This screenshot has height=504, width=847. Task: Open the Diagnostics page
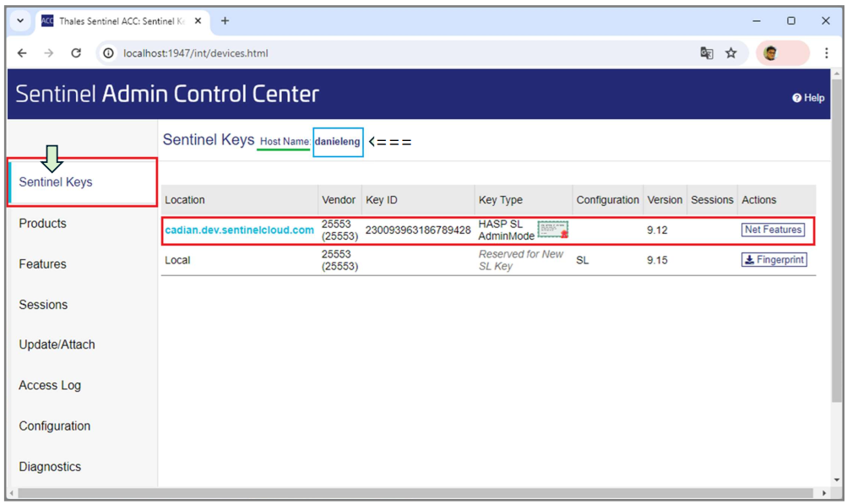50,467
